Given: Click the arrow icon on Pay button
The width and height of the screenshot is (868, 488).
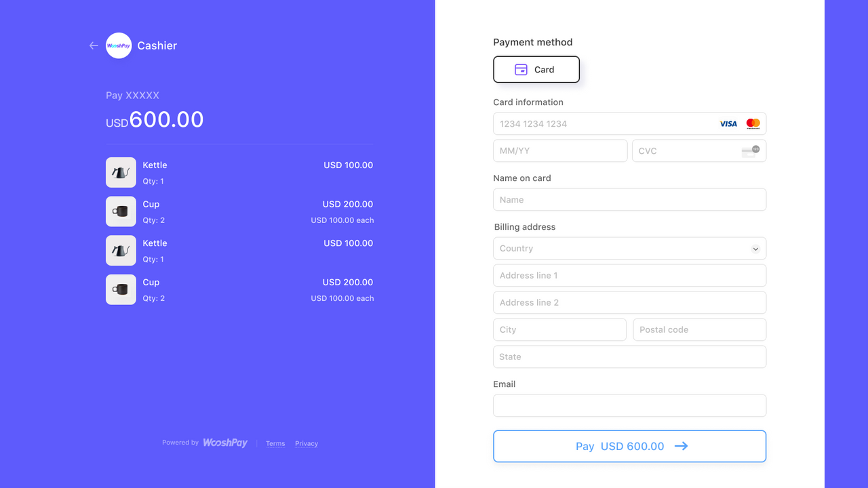Looking at the screenshot, I should click(681, 446).
